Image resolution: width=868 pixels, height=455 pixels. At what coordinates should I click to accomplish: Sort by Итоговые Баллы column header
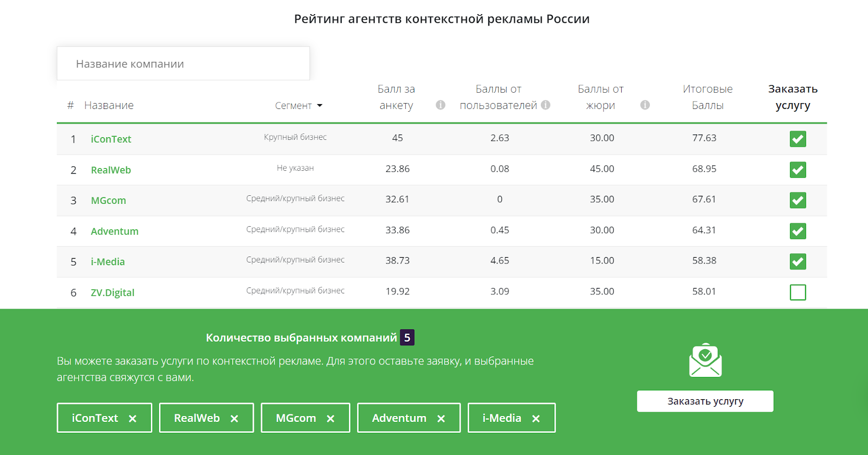(707, 97)
